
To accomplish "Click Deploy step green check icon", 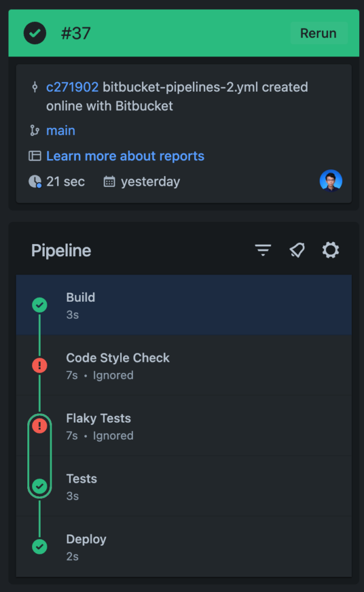I will pyautogui.click(x=39, y=546).
